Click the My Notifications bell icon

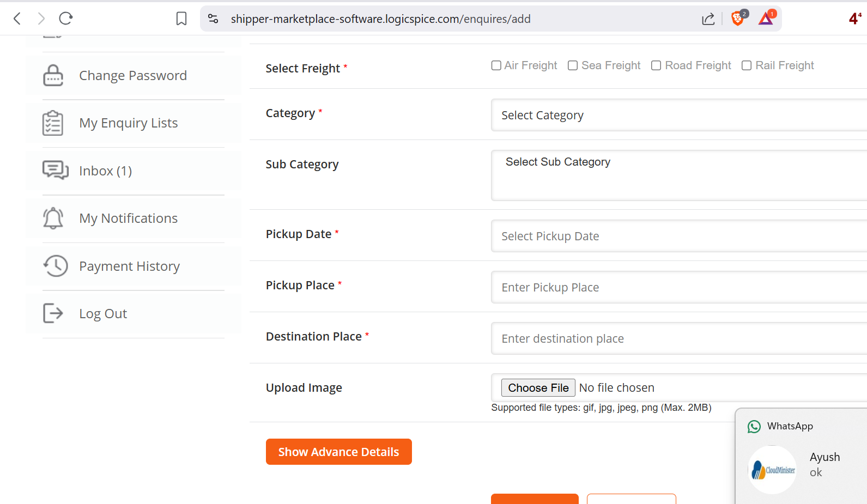coord(53,218)
